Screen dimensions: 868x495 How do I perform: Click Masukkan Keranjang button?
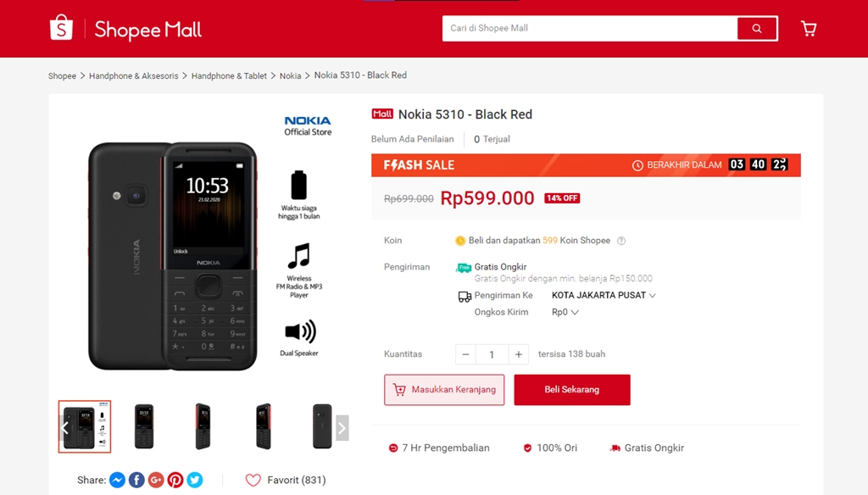[444, 390]
